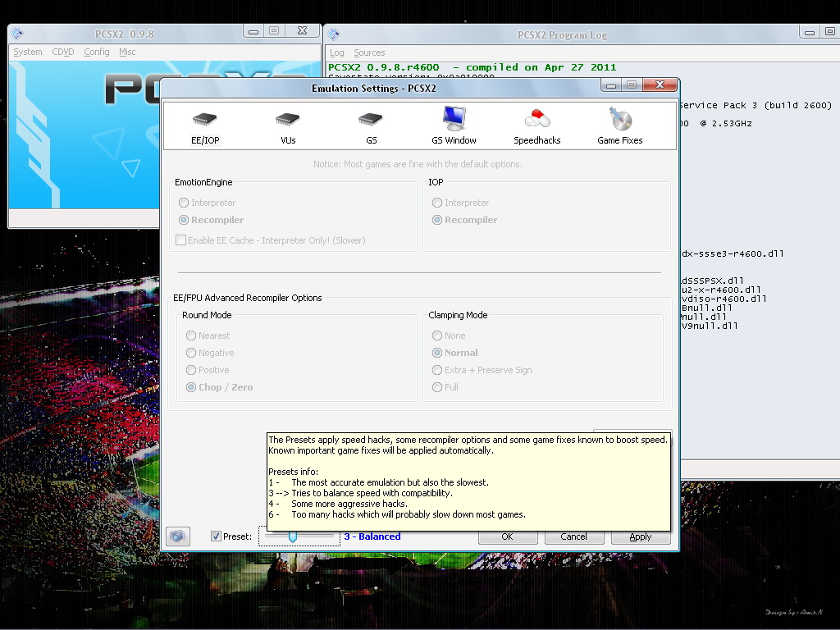
Task: Open the Sources menu in Program Log
Action: 369,52
